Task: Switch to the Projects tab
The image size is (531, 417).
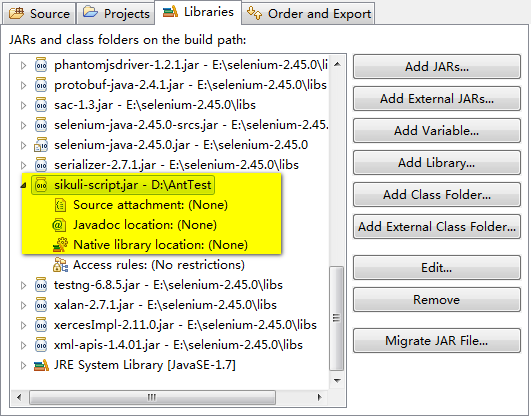Action: tap(116, 14)
